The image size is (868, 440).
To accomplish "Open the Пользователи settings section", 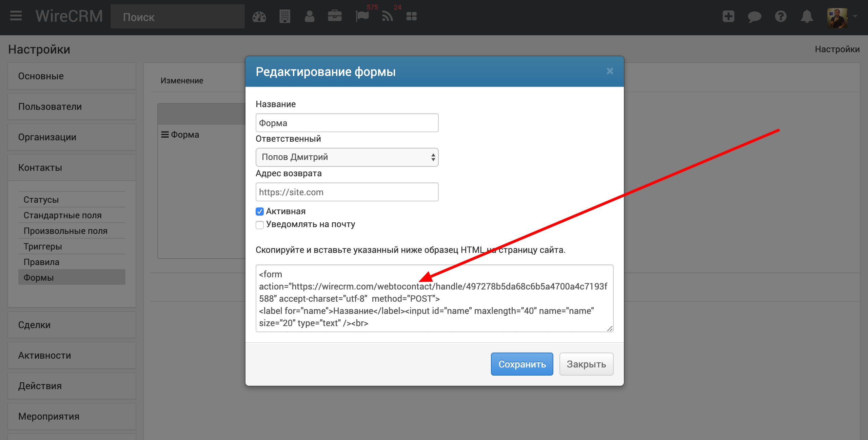I will pos(72,106).
